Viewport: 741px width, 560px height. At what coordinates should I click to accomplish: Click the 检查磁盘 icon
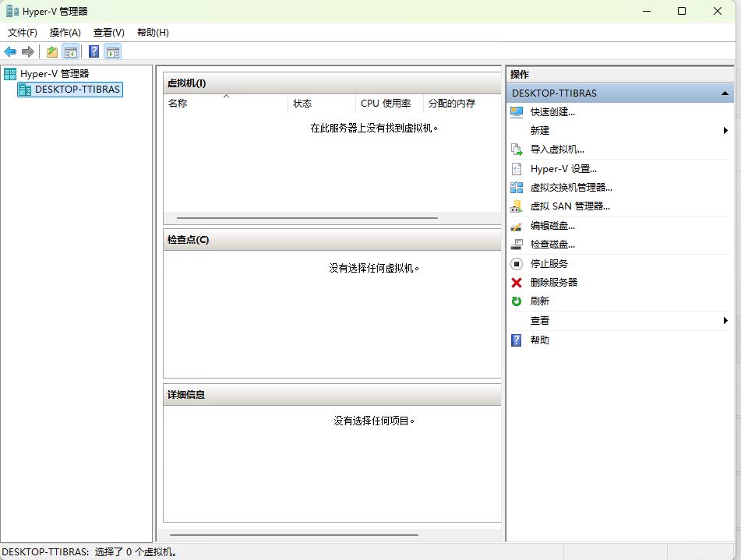(517, 245)
